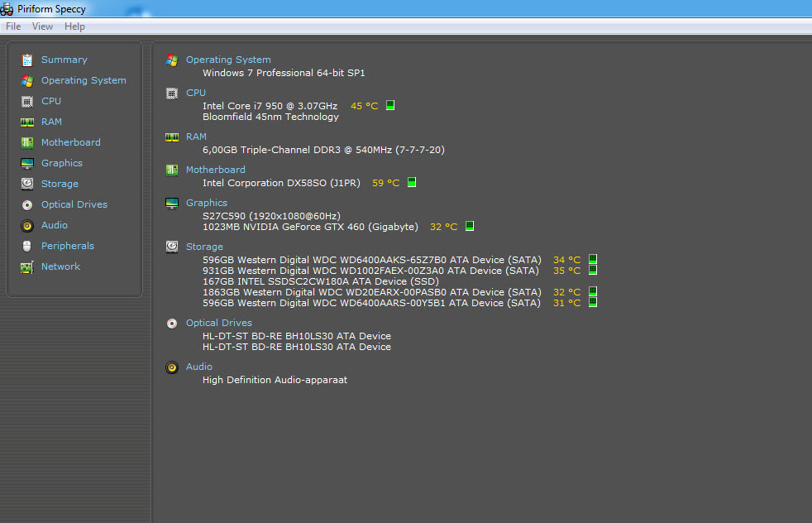This screenshot has height=523, width=812.
Task: Click the RAM heading link in summary
Action: (196, 137)
